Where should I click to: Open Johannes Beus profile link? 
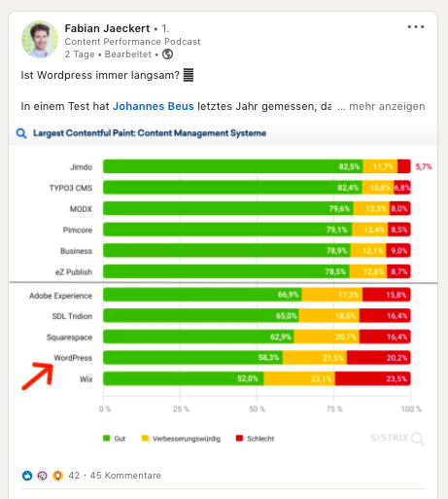(x=154, y=106)
